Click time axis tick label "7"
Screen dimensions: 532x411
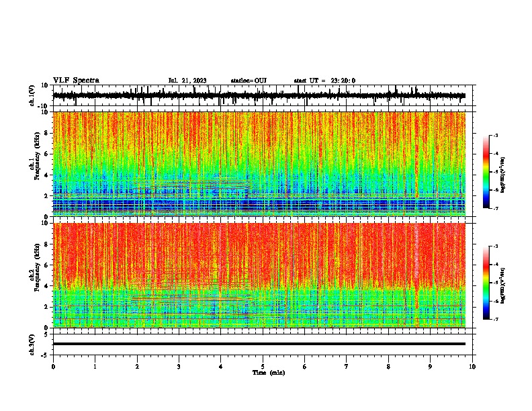coord(347,367)
